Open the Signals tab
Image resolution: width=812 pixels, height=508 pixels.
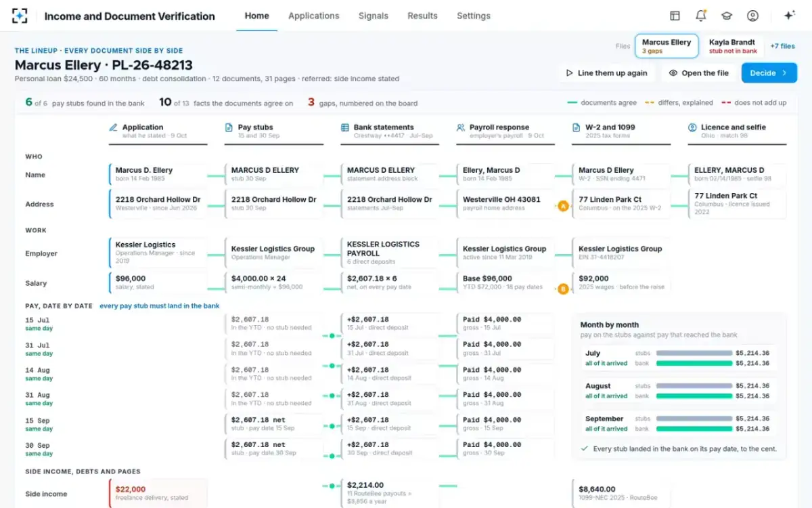point(374,16)
